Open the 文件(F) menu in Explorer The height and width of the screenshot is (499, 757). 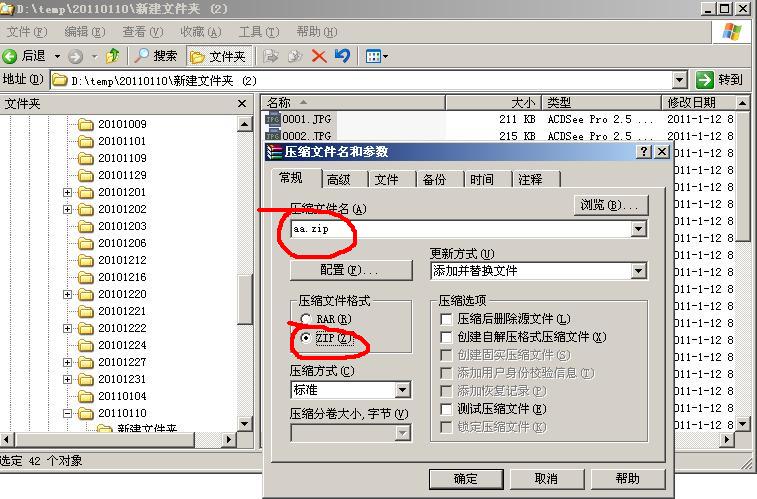click(x=27, y=32)
